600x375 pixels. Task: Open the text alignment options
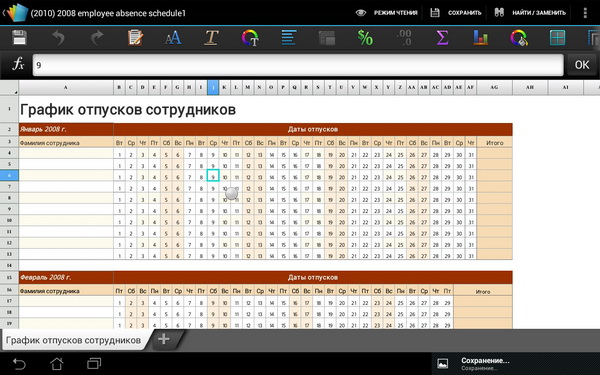289,38
